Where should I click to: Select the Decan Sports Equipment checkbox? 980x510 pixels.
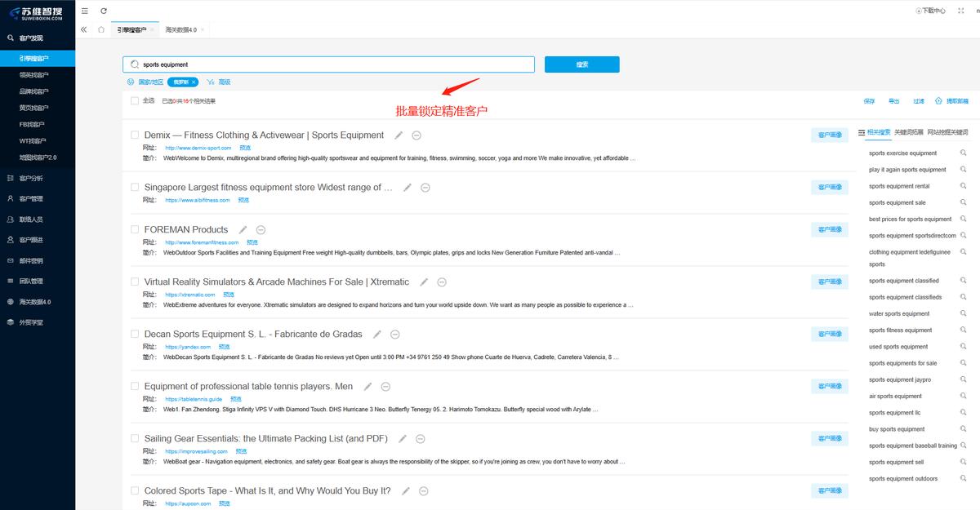pyautogui.click(x=135, y=334)
